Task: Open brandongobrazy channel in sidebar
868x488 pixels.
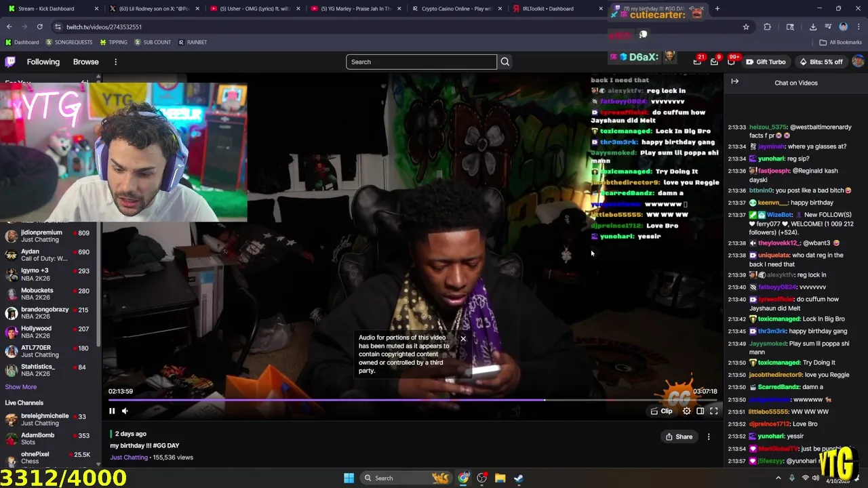Action: 50,312
